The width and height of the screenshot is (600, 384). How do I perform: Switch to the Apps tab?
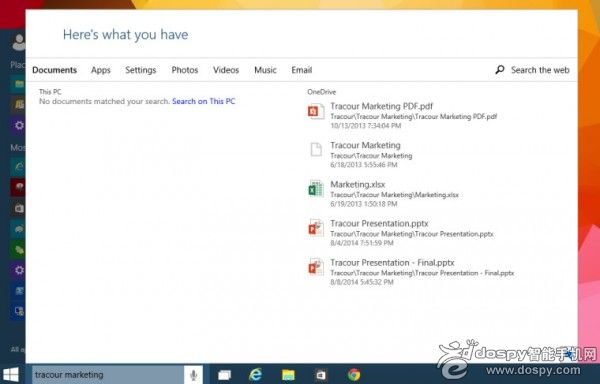tap(101, 70)
